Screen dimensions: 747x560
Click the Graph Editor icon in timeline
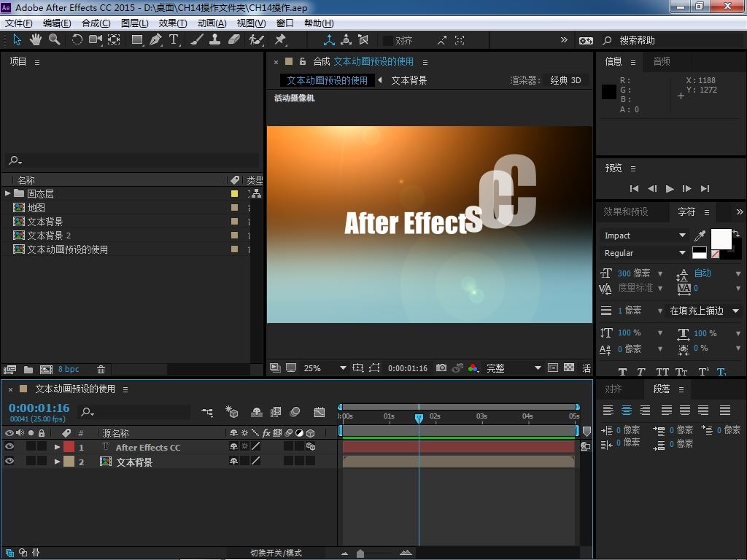[320, 412]
